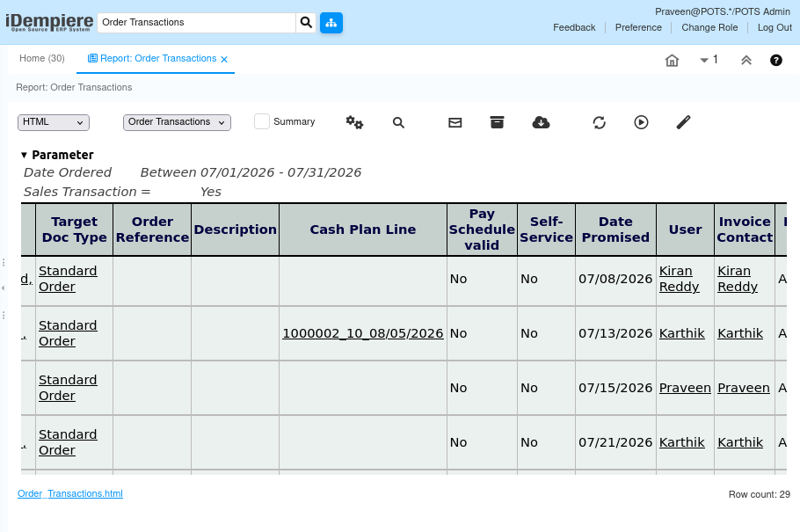Viewport: 800px width, 532px height.
Task: Collapse the Parameter section triangle
Action: (24, 155)
